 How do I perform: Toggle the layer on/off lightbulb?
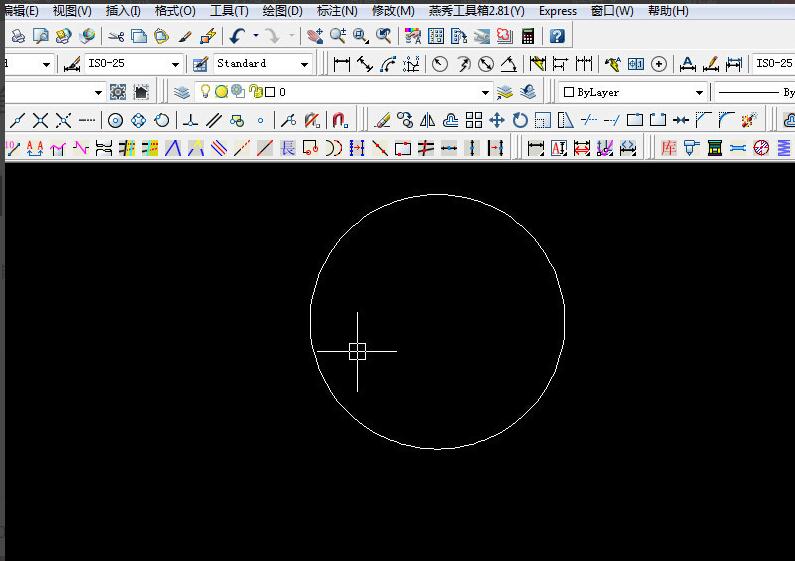[206, 92]
